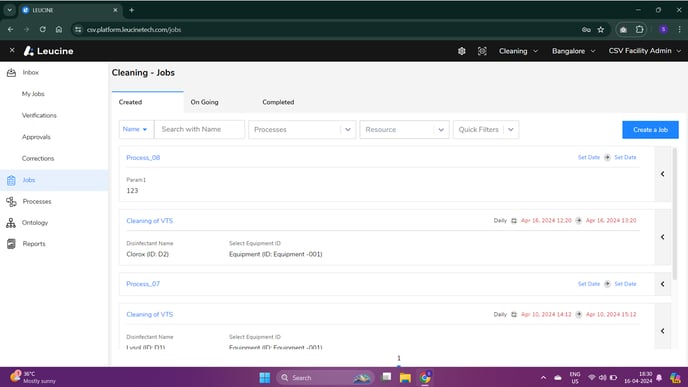Close the sidebar with the X icon

[12, 50]
